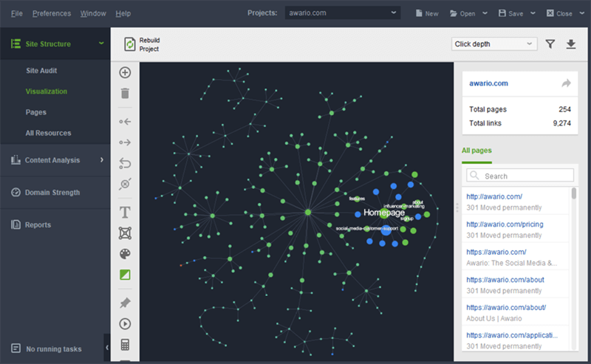Go to the Pages section

point(35,112)
